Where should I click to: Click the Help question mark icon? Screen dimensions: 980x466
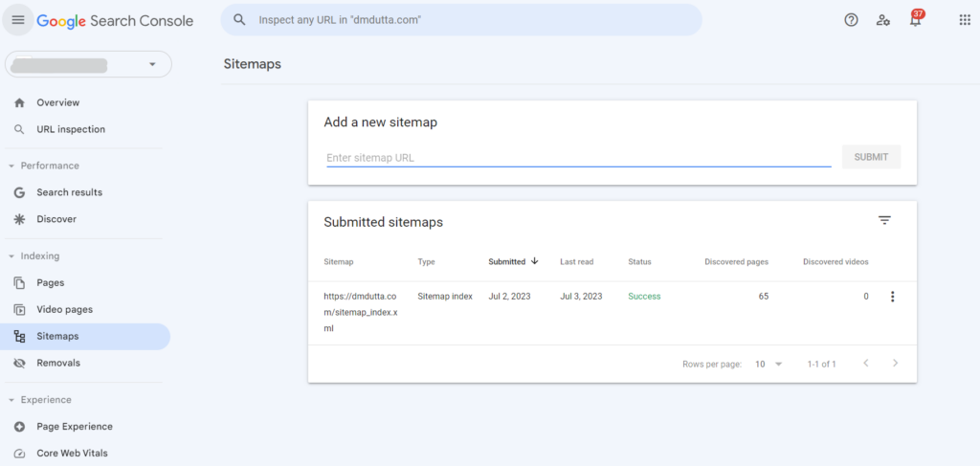851,20
